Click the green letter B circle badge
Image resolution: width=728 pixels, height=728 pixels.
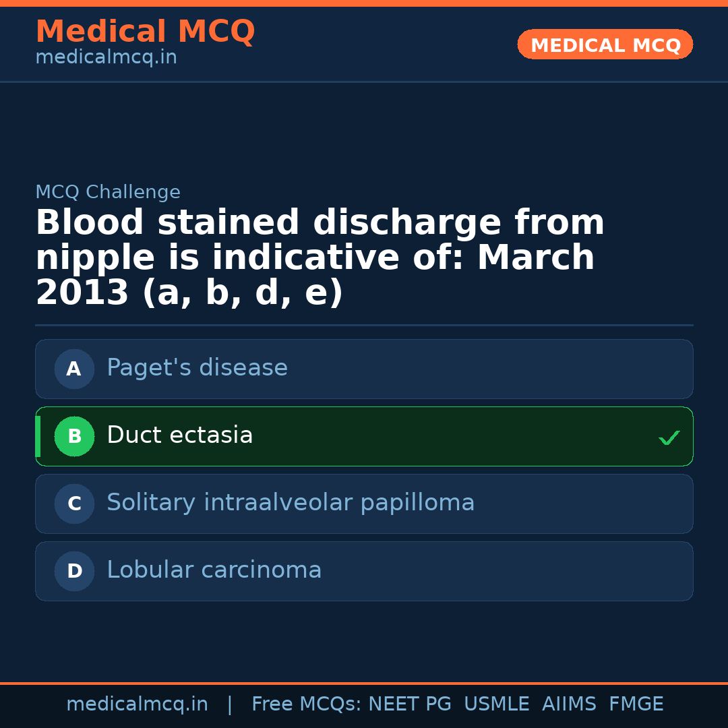(74, 436)
